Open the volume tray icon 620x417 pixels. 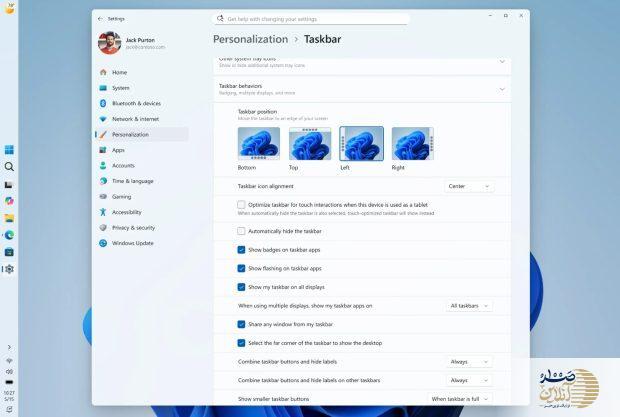point(9,372)
